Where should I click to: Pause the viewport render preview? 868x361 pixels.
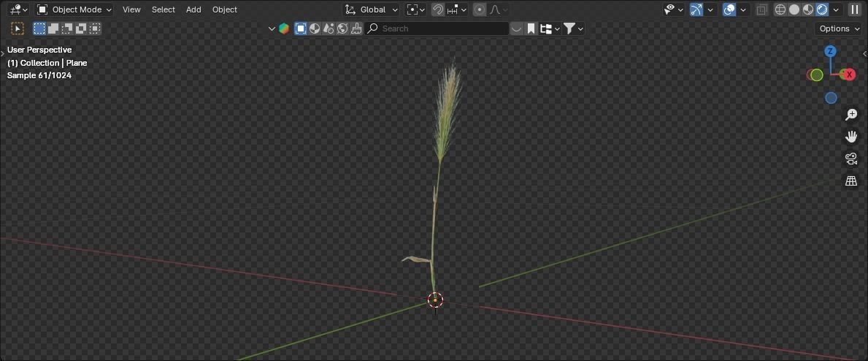click(855, 9)
